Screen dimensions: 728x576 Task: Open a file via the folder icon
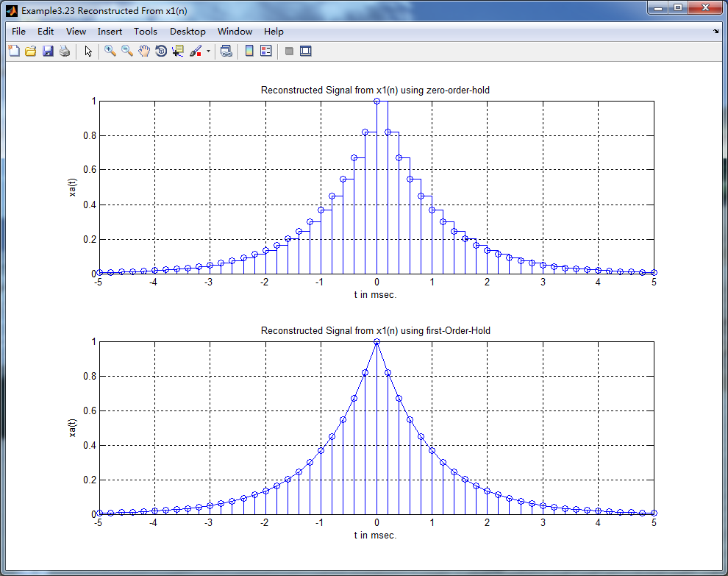[31, 51]
